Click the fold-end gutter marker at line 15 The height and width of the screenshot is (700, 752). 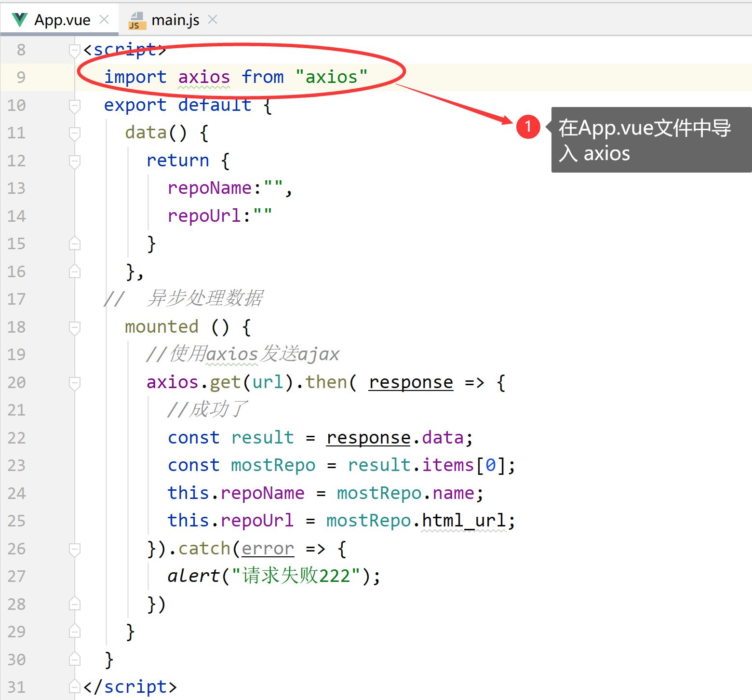75,243
